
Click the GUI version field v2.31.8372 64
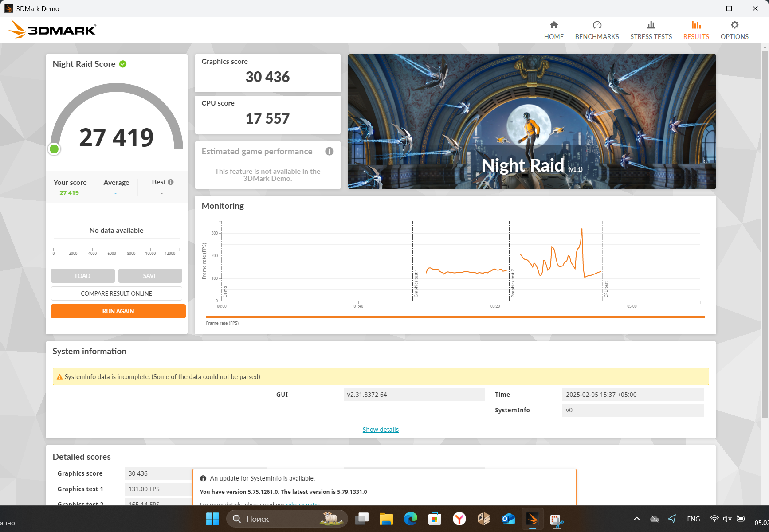pos(414,395)
